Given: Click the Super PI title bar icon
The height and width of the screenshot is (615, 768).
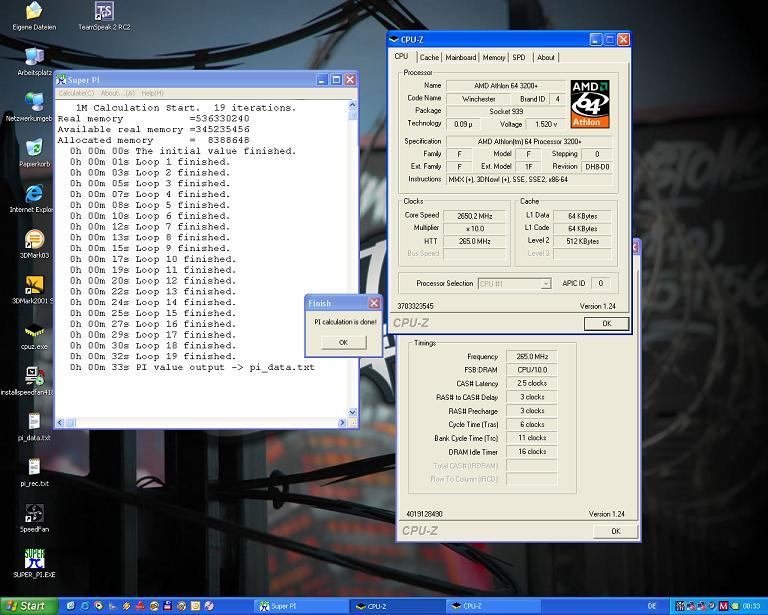Looking at the screenshot, I should point(61,80).
